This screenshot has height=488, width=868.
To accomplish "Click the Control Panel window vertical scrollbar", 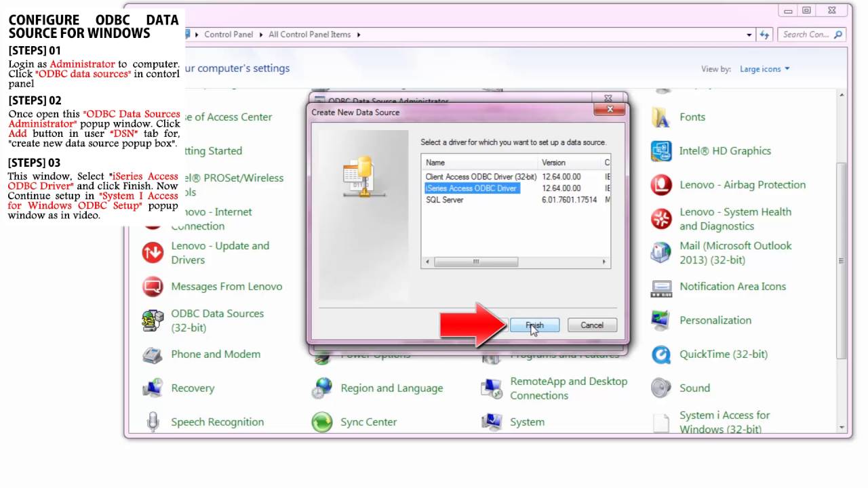I will coord(842,261).
